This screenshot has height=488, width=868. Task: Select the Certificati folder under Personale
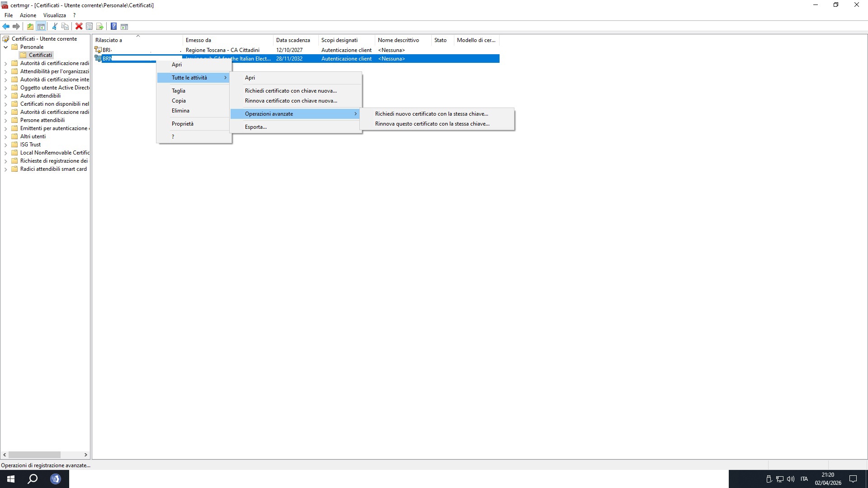point(36,55)
